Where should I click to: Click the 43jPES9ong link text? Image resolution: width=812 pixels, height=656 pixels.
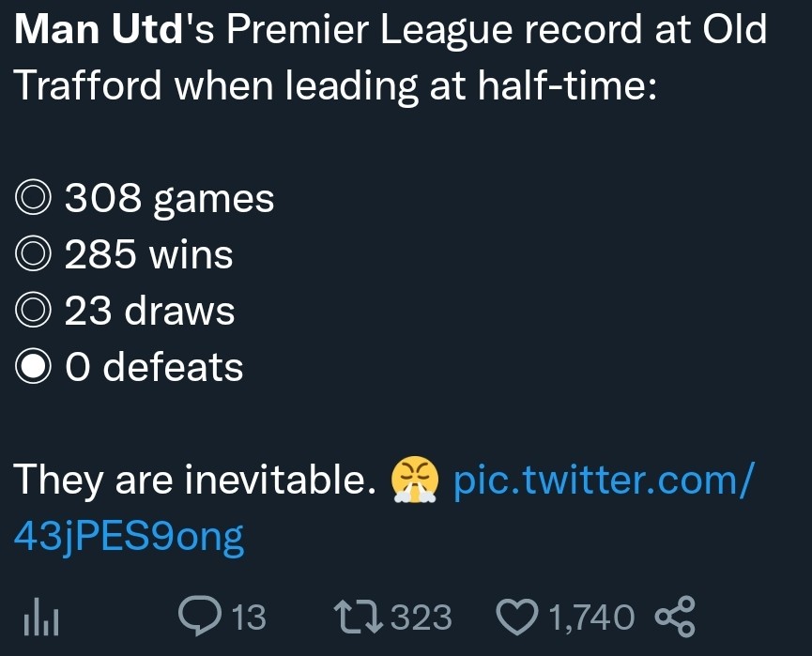click(130, 537)
